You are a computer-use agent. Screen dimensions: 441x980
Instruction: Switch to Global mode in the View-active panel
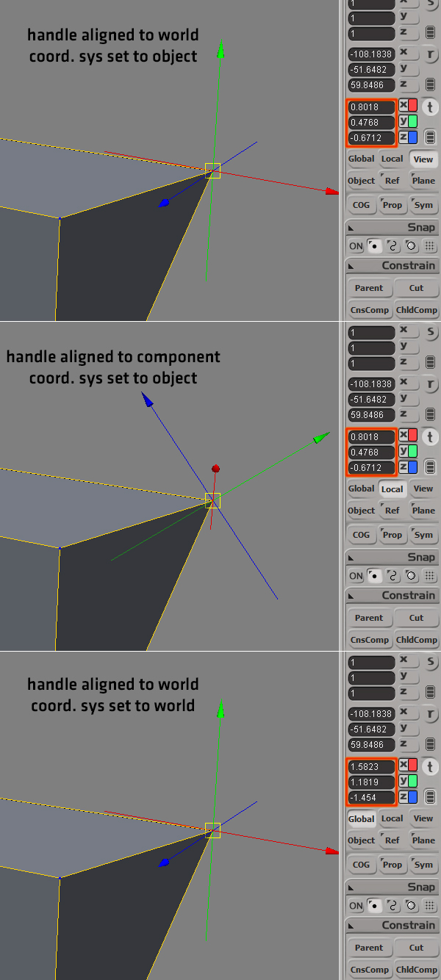362,159
